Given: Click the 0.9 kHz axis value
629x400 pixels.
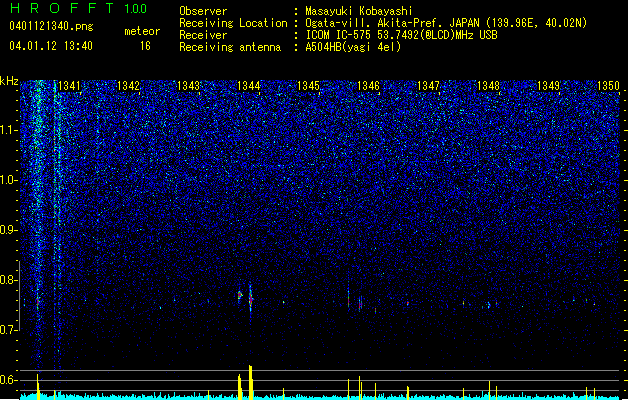Looking at the screenshot, I should [x=9, y=230].
